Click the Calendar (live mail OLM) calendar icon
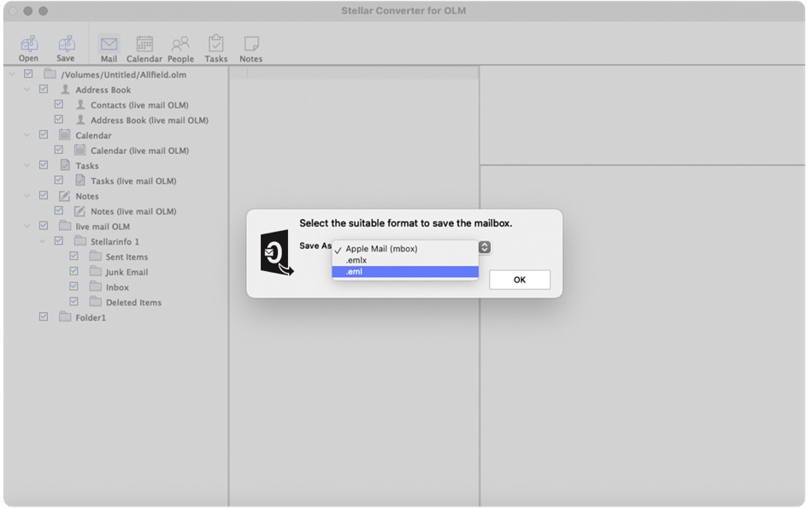 79,150
